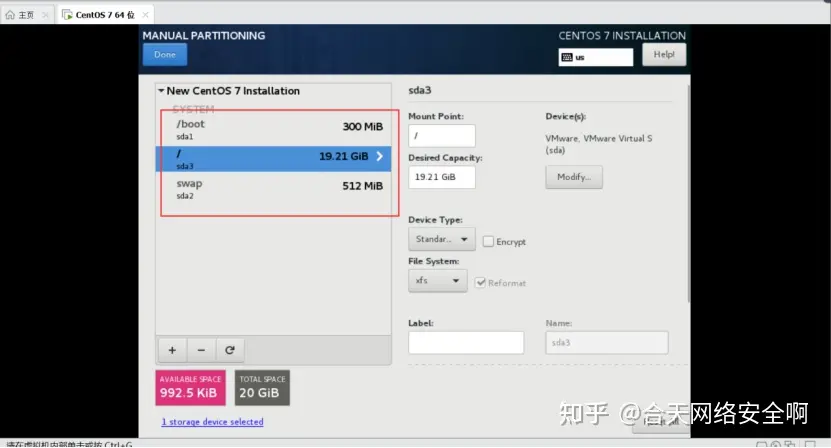
Task: Click the Done button
Action: click(x=165, y=55)
